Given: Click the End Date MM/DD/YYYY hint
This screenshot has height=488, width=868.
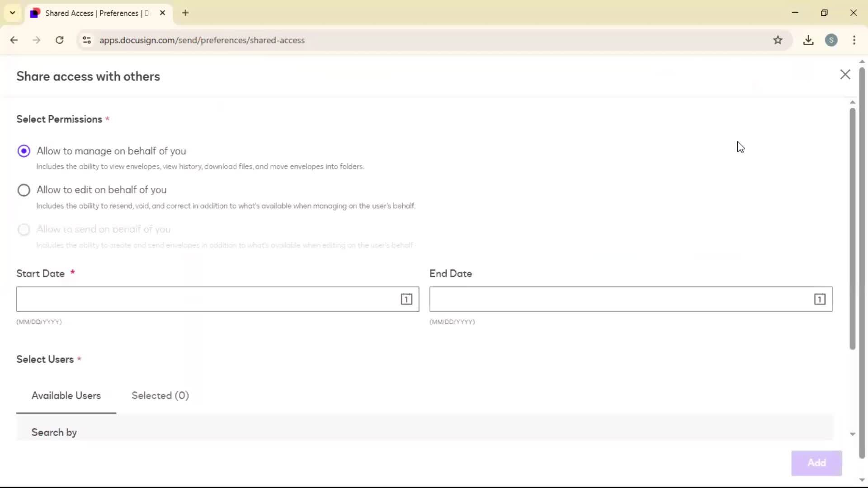Looking at the screenshot, I should 452,322.
